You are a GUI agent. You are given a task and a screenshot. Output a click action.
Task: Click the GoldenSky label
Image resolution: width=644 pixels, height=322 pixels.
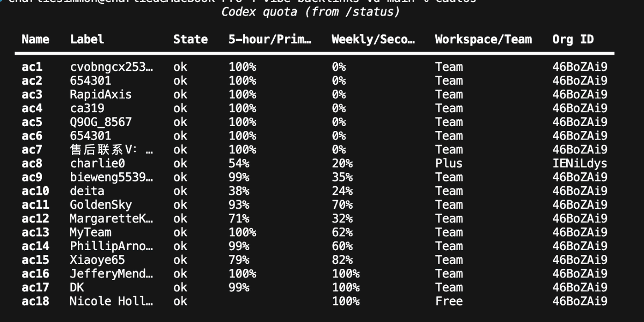(100, 205)
